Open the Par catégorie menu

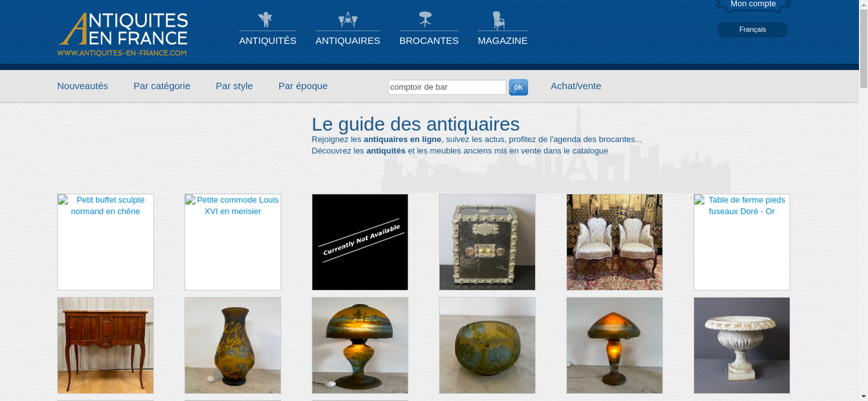pos(162,86)
